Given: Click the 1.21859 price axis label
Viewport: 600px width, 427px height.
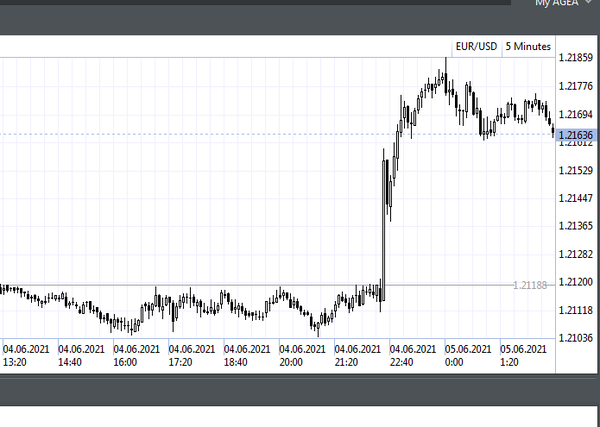Looking at the screenshot, I should click(x=577, y=59).
